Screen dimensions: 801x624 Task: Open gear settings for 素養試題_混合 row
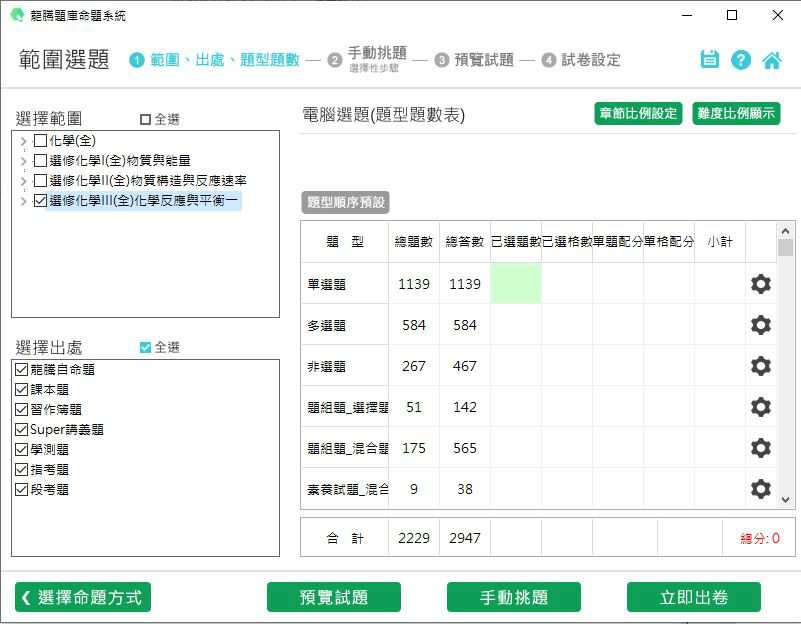761,489
